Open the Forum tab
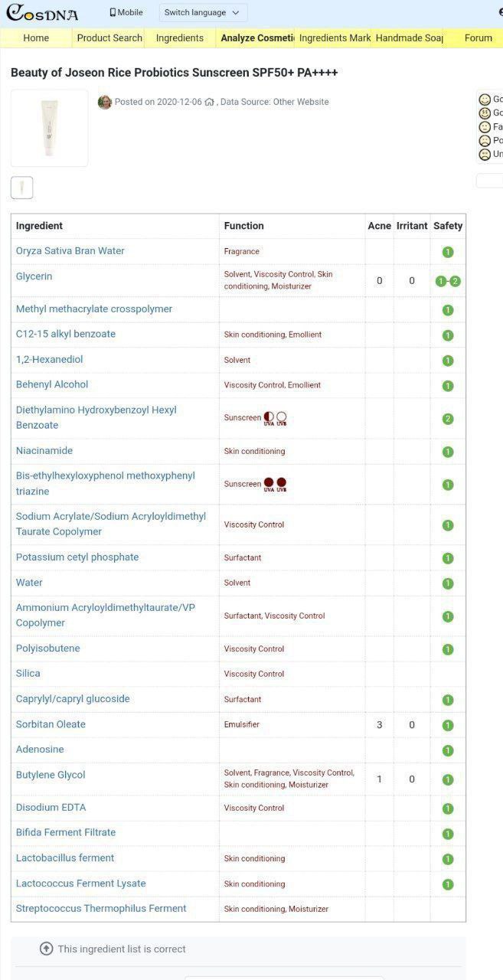503x980 pixels. [479, 38]
